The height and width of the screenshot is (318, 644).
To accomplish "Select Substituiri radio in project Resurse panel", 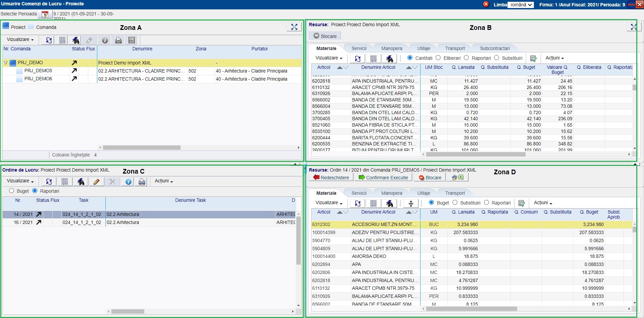I will [x=496, y=58].
